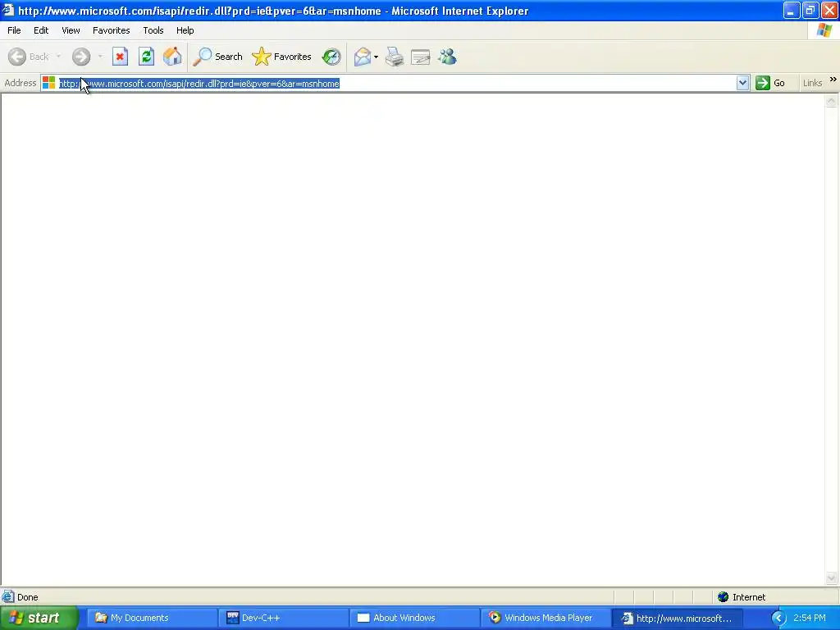Stop loading with the red X toolbar icon
This screenshot has width=840, height=630.
tap(120, 57)
